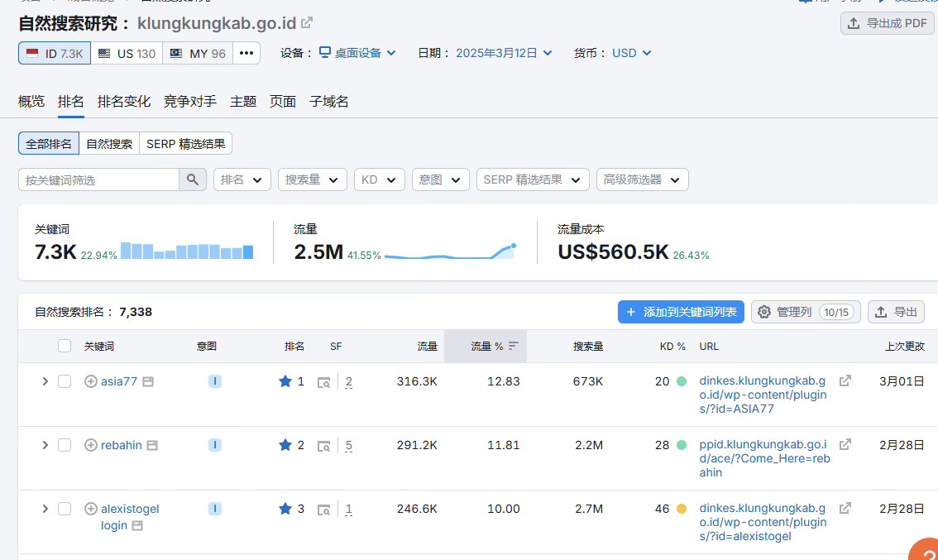This screenshot has width=938, height=560.
Task: Open external link icon for asia77 URL
Action: click(845, 381)
